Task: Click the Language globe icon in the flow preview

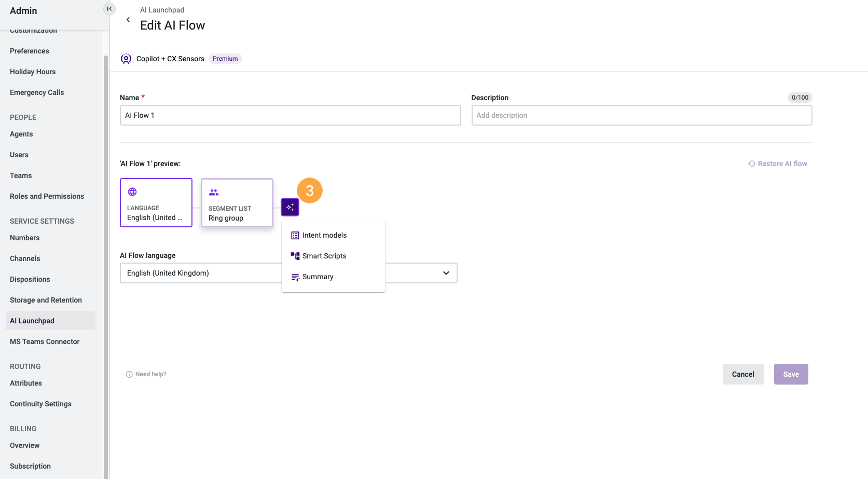Action: pyautogui.click(x=132, y=191)
